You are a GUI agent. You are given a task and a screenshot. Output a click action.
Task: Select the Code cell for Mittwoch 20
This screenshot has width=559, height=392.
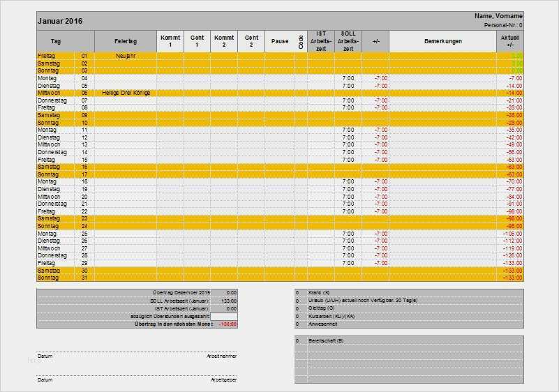click(301, 197)
